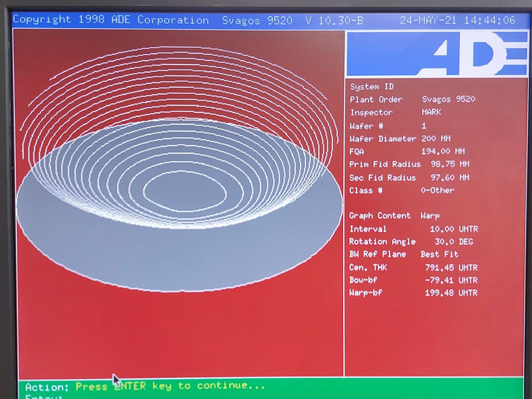532x399 pixels.
Task: Click Wafer Diameter value "200 MM"
Action: pyautogui.click(x=436, y=138)
